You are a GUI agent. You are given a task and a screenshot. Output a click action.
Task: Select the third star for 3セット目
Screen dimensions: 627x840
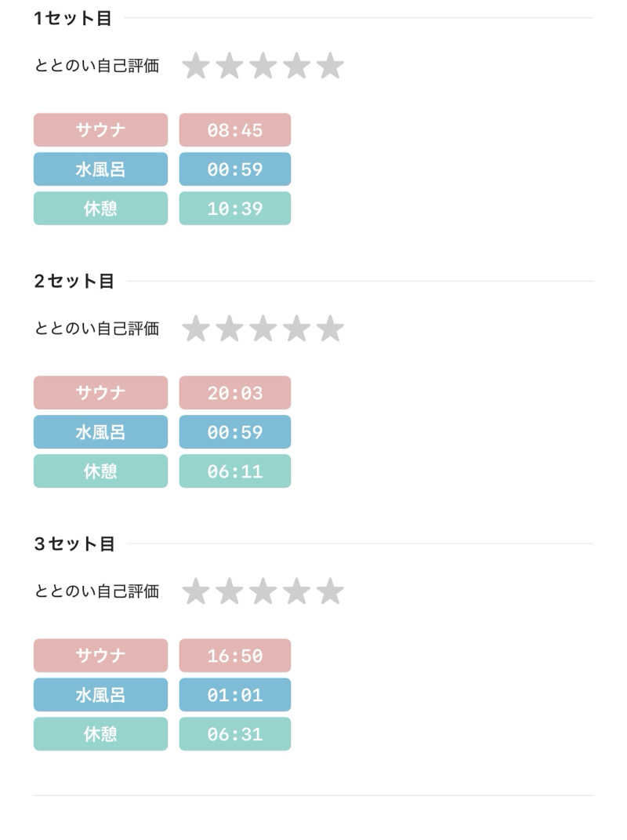coord(263,591)
